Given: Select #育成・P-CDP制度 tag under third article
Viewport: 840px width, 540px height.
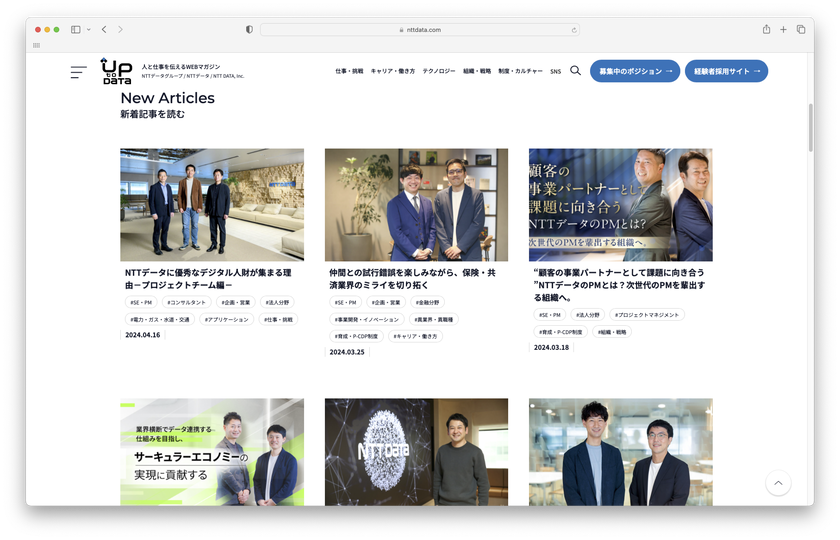Looking at the screenshot, I should tap(560, 332).
